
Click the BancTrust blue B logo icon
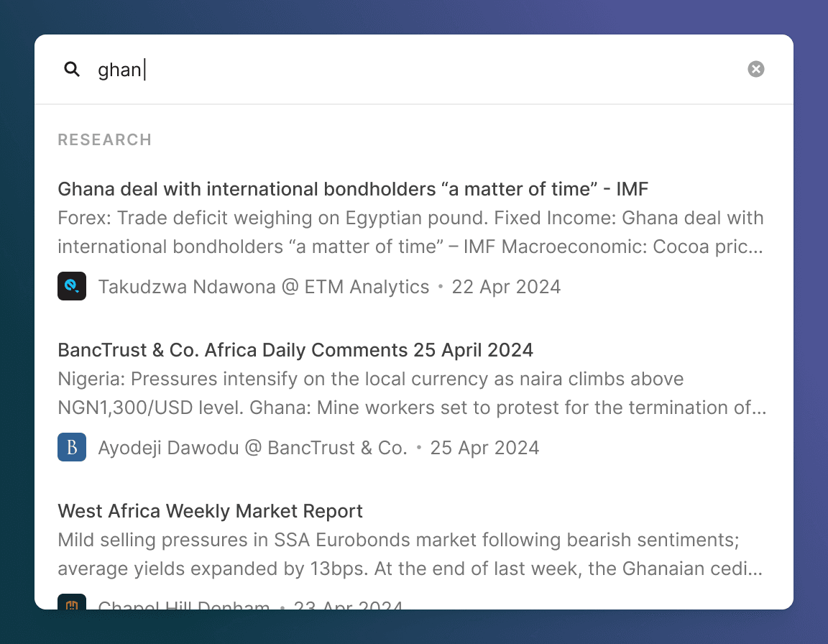click(x=72, y=447)
